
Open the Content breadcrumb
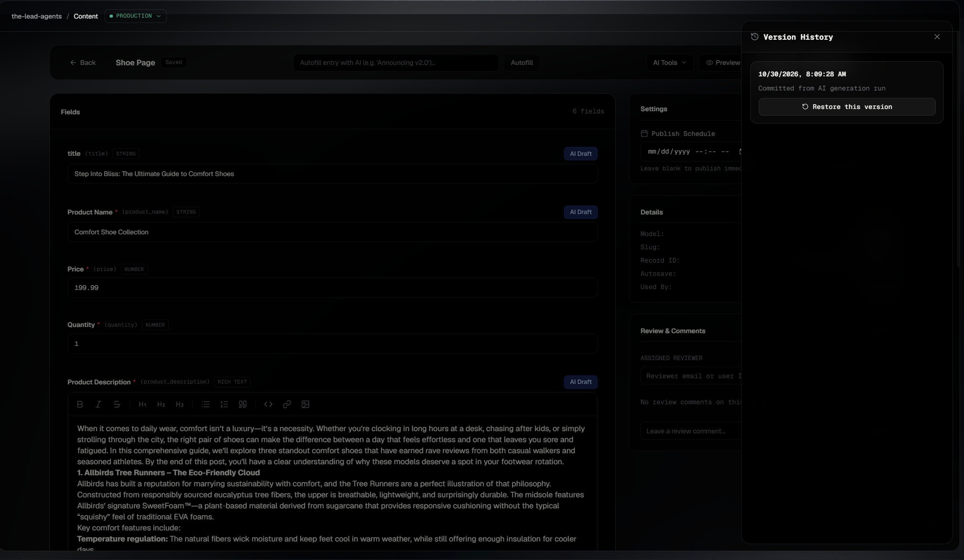[x=86, y=16]
